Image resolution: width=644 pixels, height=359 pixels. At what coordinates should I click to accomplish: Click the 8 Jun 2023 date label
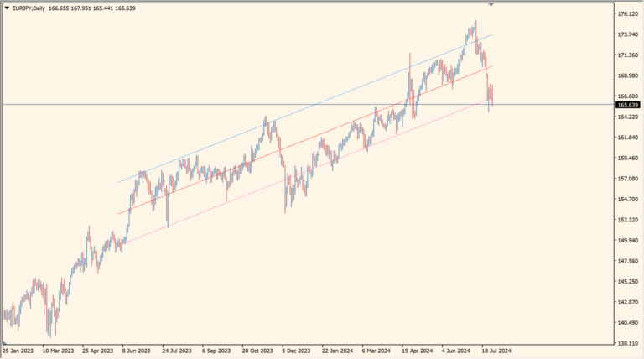coord(136,351)
